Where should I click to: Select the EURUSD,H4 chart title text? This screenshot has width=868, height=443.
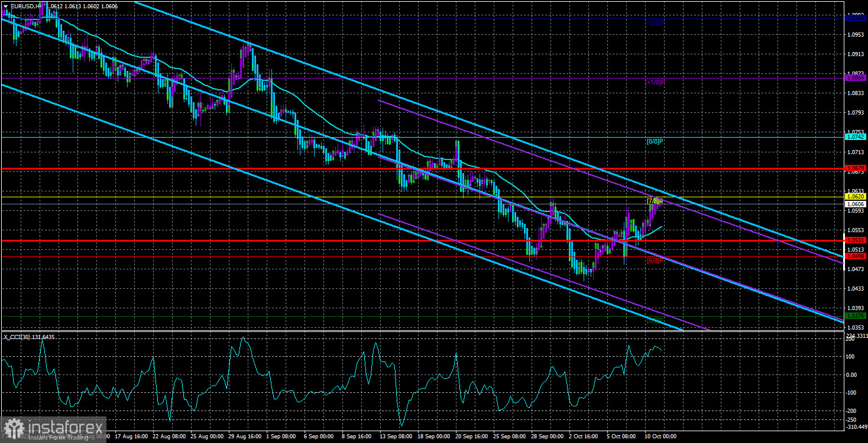pyautogui.click(x=27, y=5)
